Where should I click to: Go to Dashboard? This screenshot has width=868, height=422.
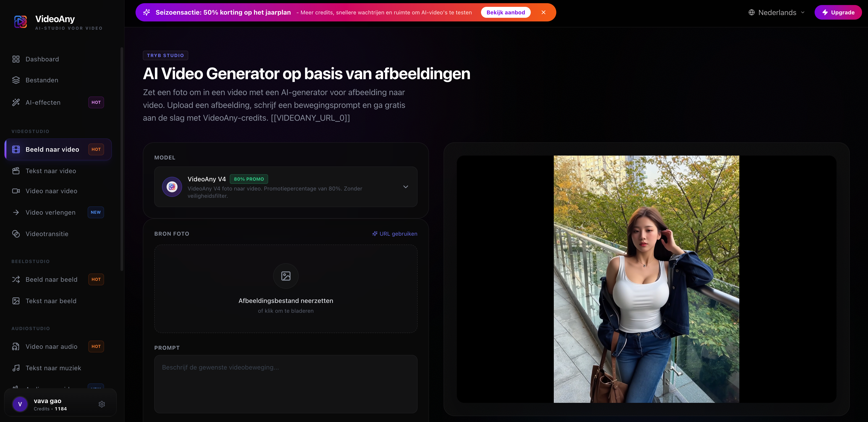click(58, 59)
